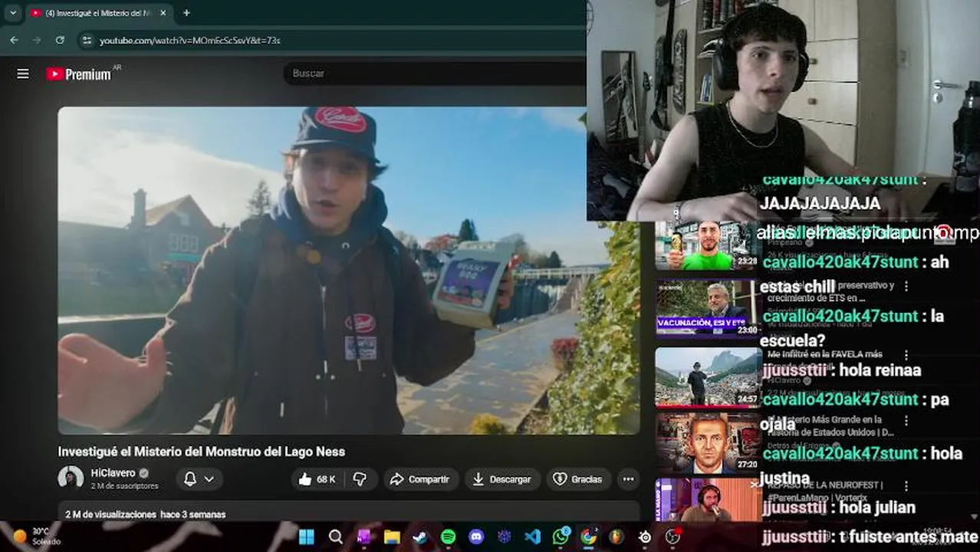Image resolution: width=980 pixels, height=552 pixels.
Task: Go to YouTube Premium home logo
Action: pyautogui.click(x=79, y=74)
